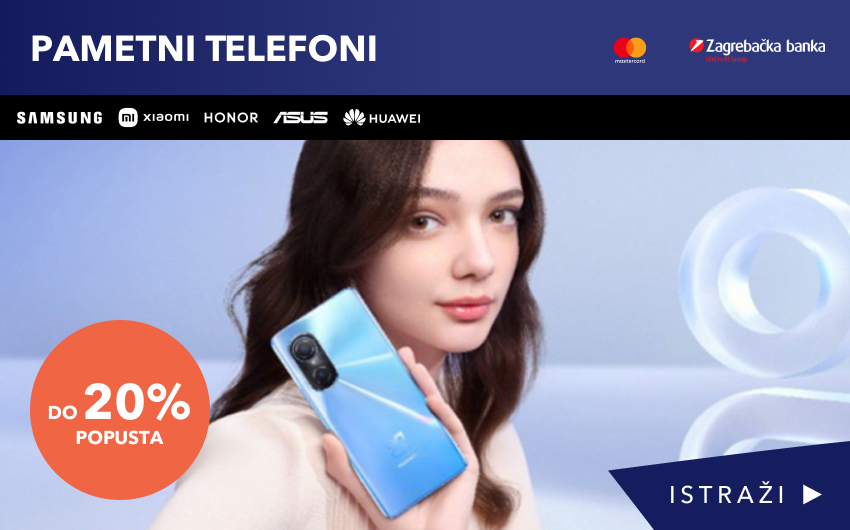Click the xiaomi wordmark text
The height and width of the screenshot is (530, 850).
click(166, 117)
